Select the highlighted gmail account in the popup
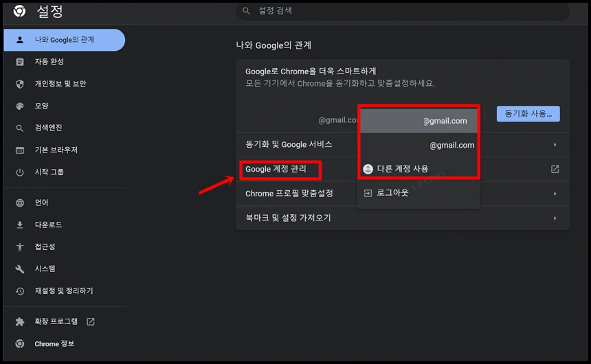This screenshot has width=591, height=364. (419, 121)
